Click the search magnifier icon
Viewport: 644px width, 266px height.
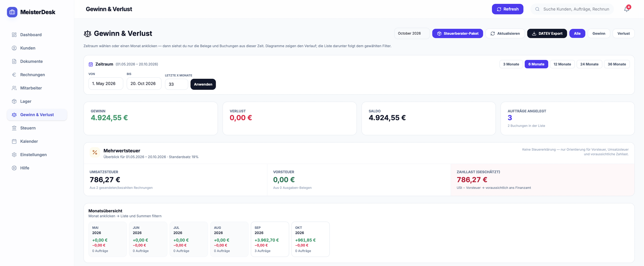(537, 9)
